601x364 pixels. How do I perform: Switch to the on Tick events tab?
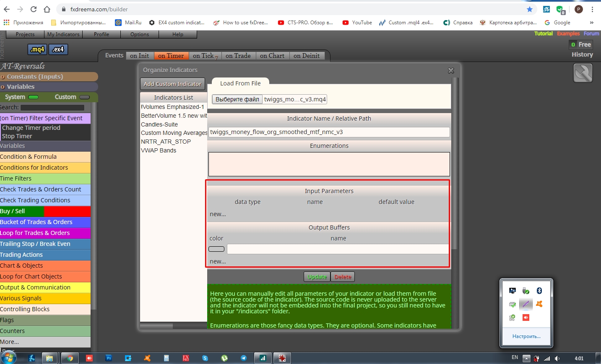205,56
